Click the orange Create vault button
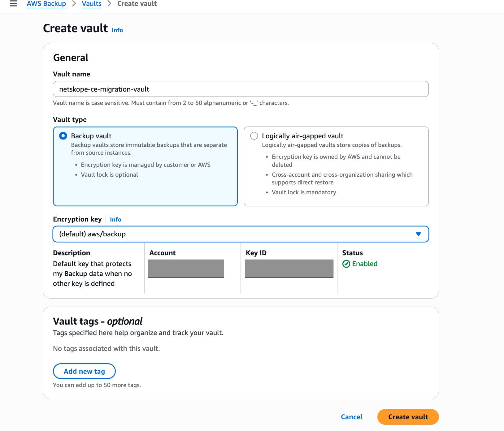504x431 pixels. click(408, 417)
